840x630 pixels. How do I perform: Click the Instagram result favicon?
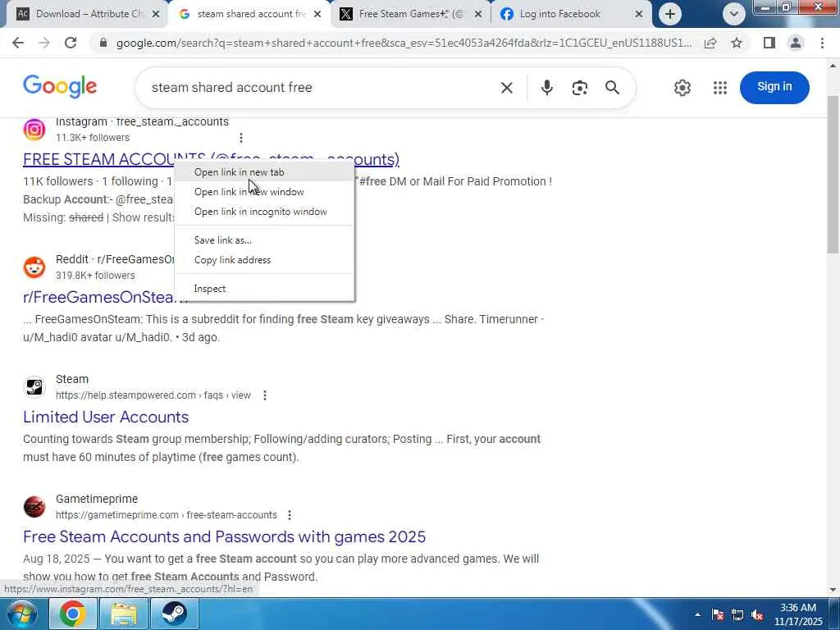click(34, 130)
